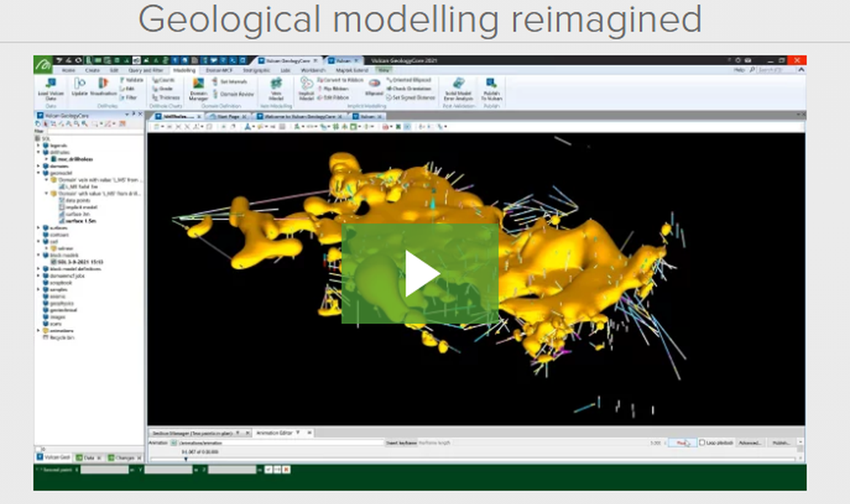Viewport: 850px width, 504px height.
Task: Expand the drillholes tree node
Action: pos(37,152)
